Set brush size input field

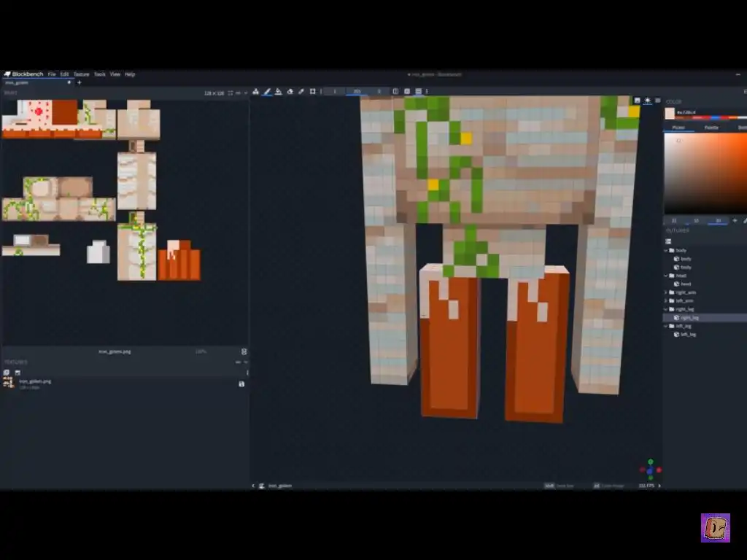tap(335, 91)
